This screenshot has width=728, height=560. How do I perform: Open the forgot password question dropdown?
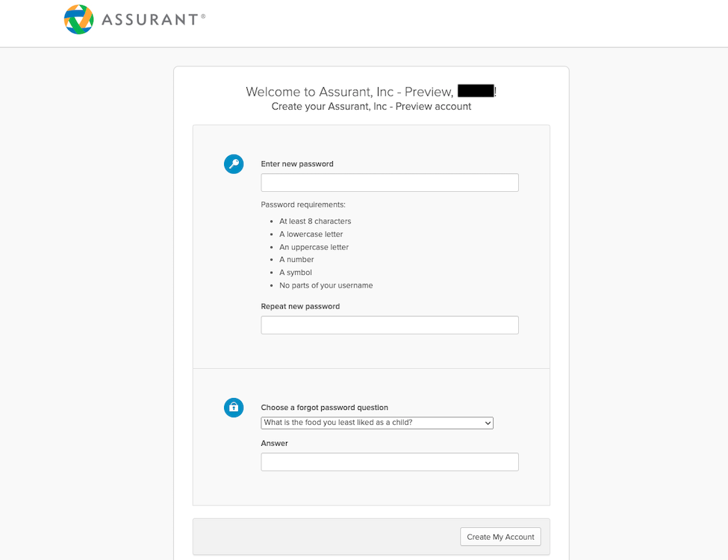(x=377, y=423)
